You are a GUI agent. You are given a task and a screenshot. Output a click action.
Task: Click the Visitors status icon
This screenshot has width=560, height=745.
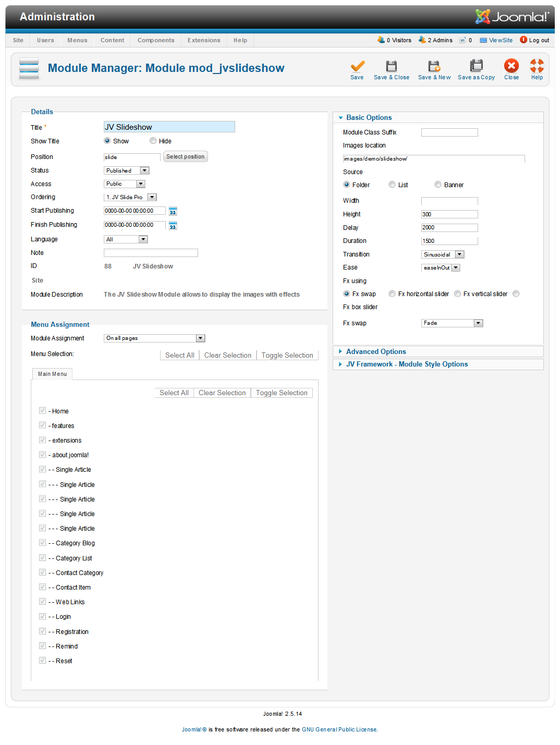point(381,40)
